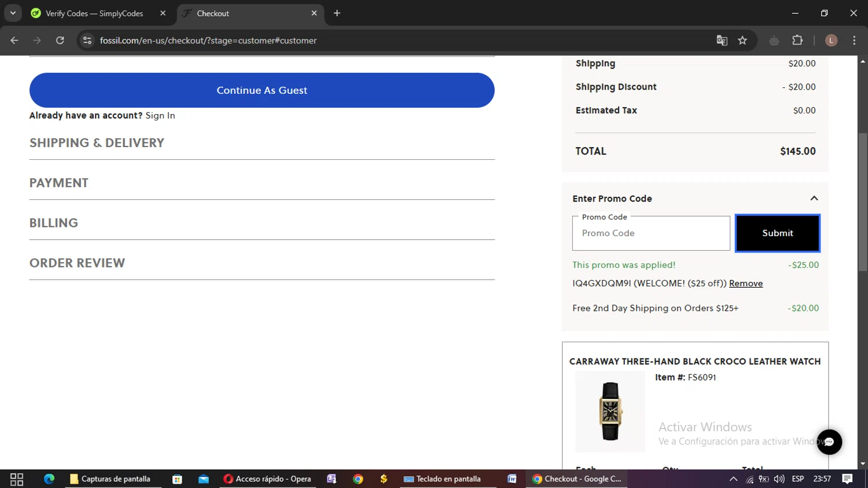Open volume control in tray
Image resolution: width=868 pixels, height=488 pixels.
(x=779, y=479)
